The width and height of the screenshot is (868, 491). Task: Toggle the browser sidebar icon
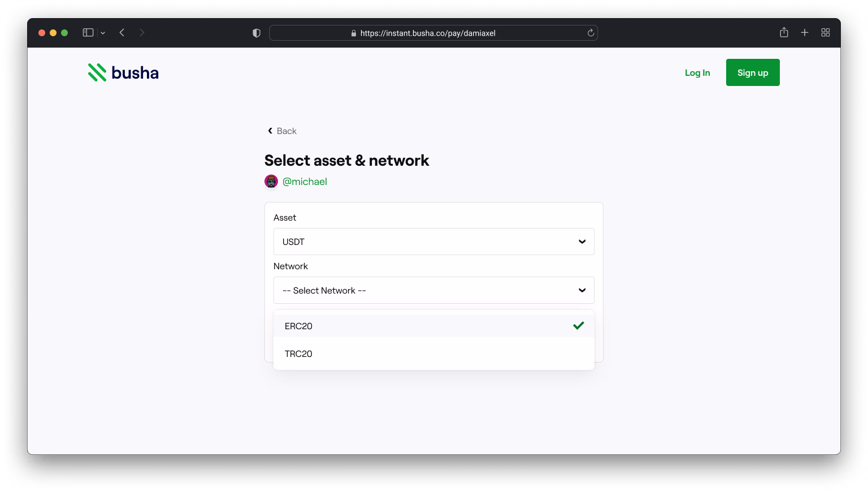point(88,33)
